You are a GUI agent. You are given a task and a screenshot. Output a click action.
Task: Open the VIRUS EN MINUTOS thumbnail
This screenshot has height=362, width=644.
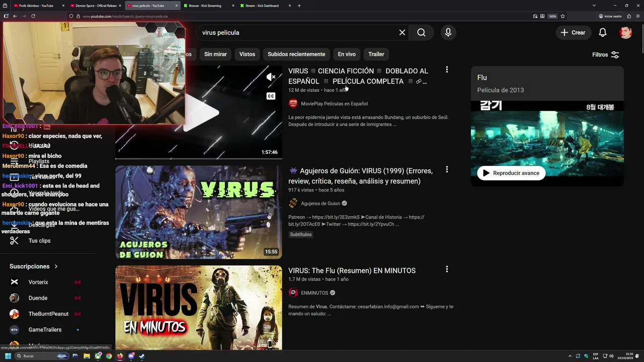click(199, 308)
